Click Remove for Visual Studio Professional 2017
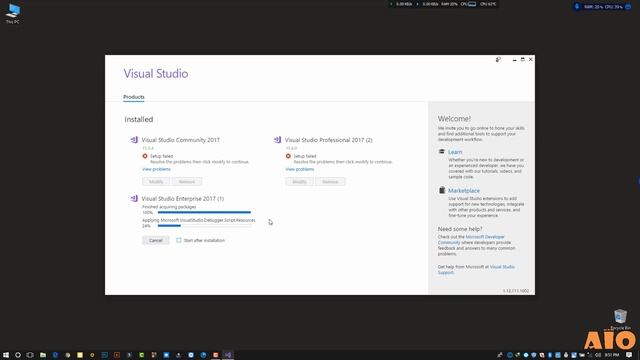 [330, 182]
